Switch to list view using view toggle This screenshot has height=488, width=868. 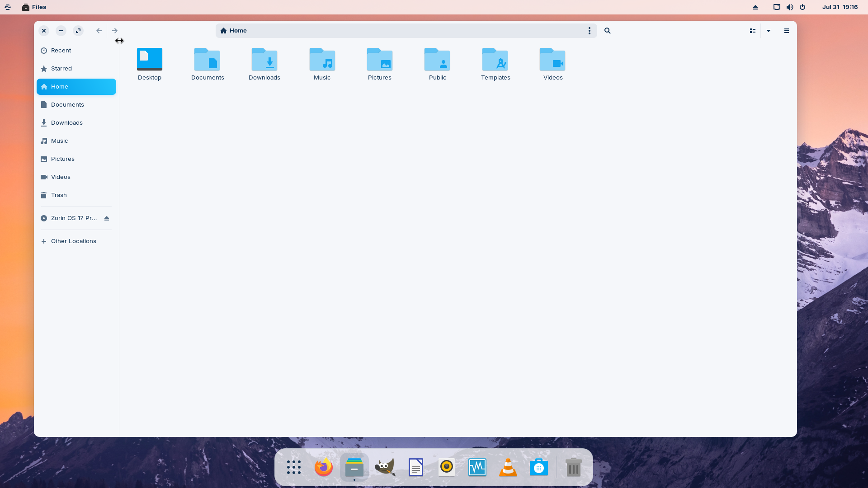753,31
